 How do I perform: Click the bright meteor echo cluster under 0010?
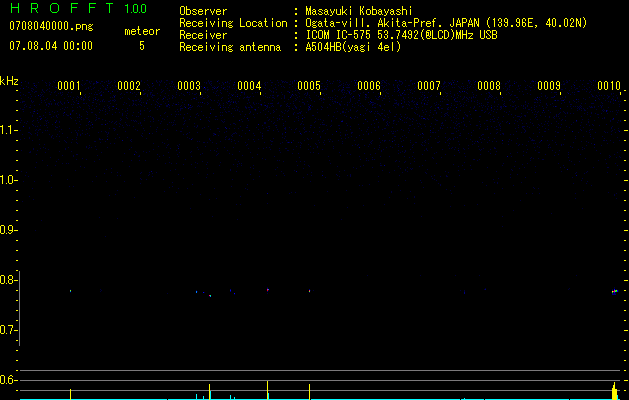pyautogui.click(x=615, y=291)
